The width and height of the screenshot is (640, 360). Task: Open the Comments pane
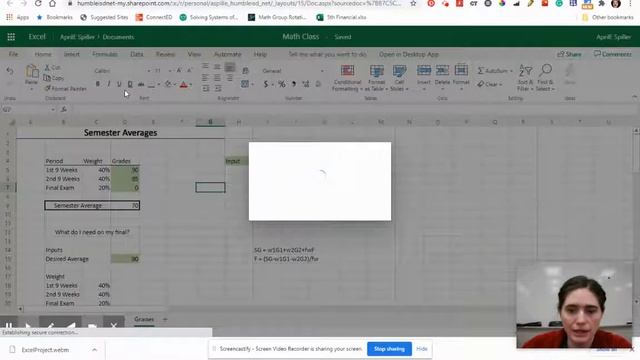[612, 54]
